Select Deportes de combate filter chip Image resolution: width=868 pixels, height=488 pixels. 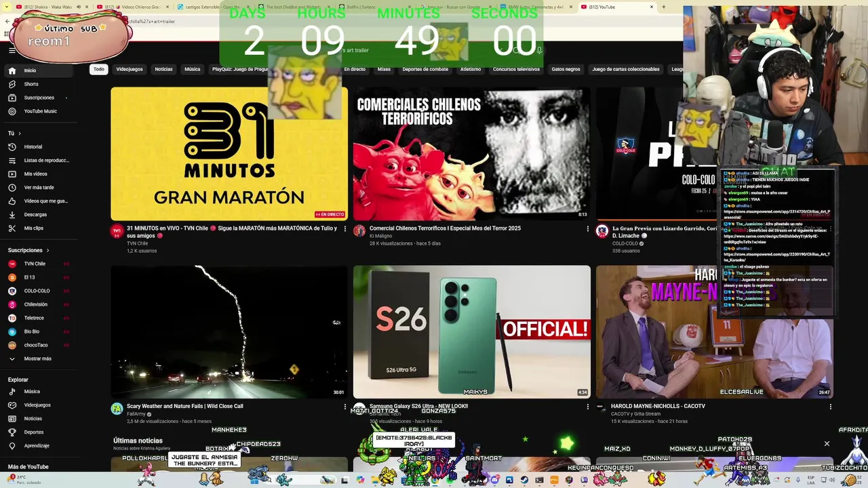pyautogui.click(x=425, y=69)
